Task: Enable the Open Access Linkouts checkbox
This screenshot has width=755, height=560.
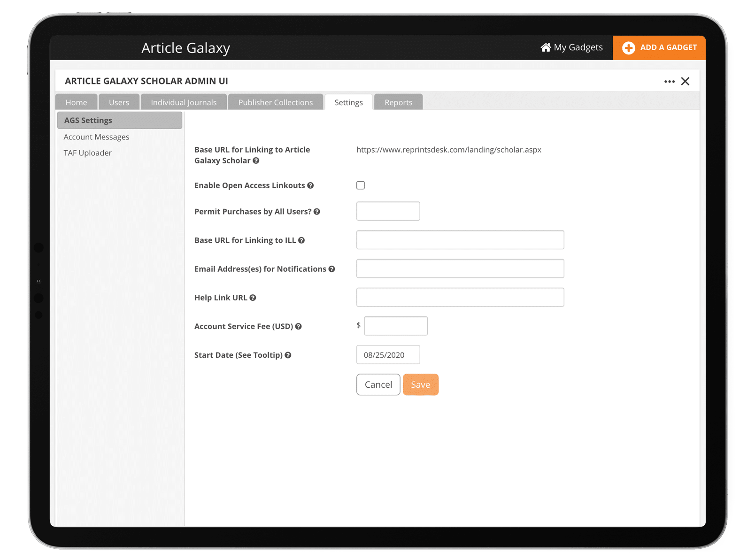Action: coord(361,185)
